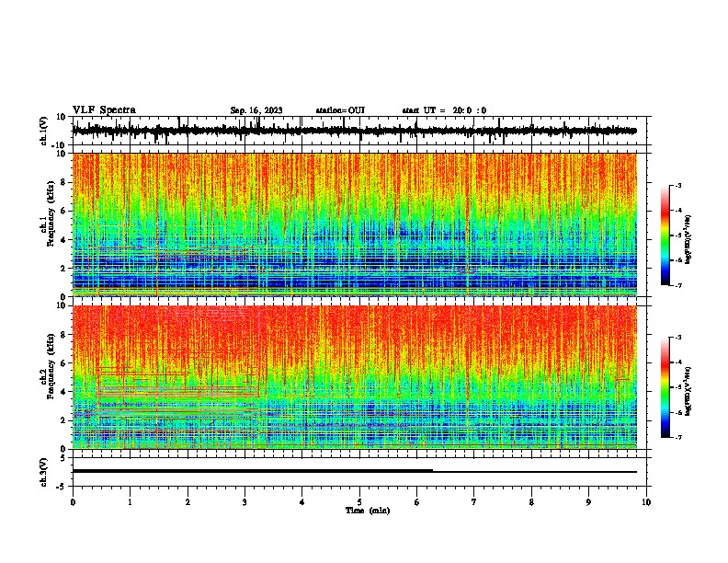728x563 pixels.
Task: Click the ch.2 colorbar log(PSD) unit label
Action: [688, 391]
